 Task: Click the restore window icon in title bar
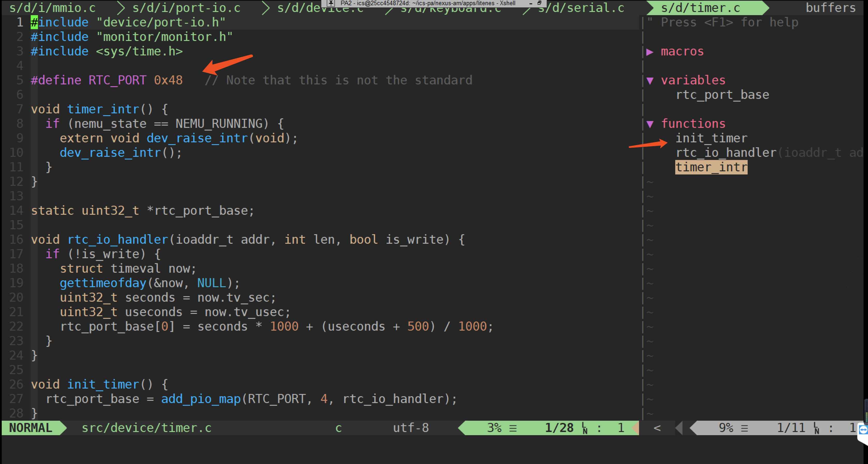pos(540,3)
